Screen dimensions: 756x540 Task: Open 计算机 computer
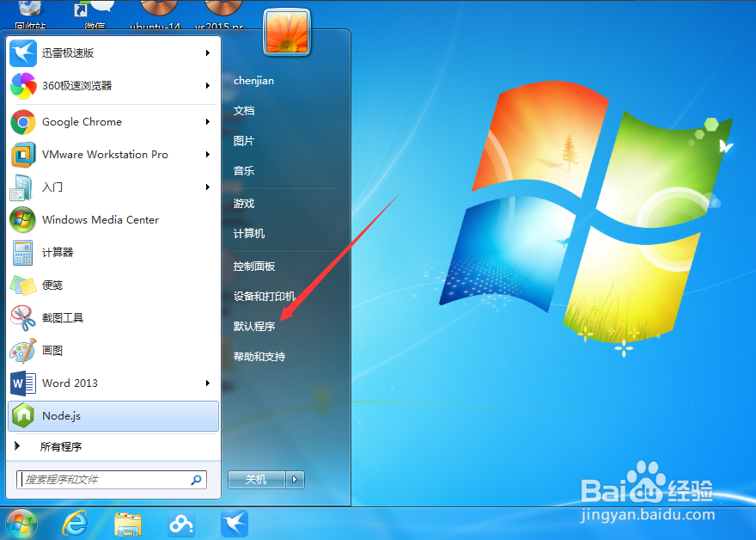click(x=249, y=234)
